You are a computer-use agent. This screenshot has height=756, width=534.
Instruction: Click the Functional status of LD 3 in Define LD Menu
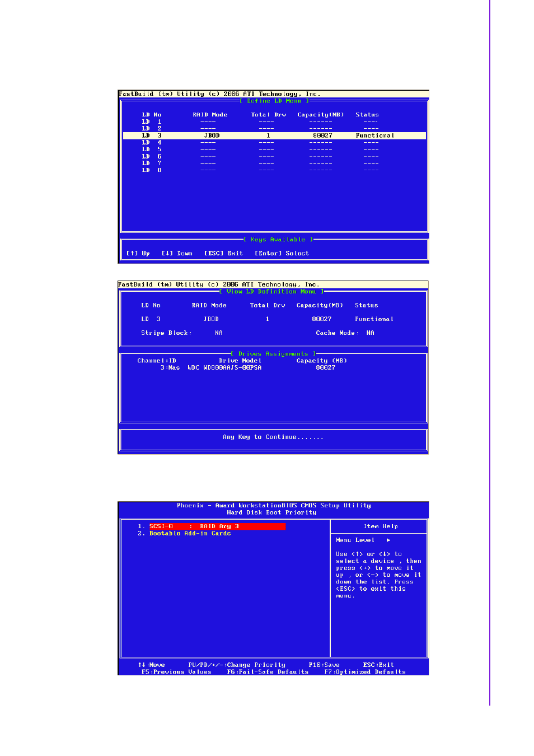(375, 136)
